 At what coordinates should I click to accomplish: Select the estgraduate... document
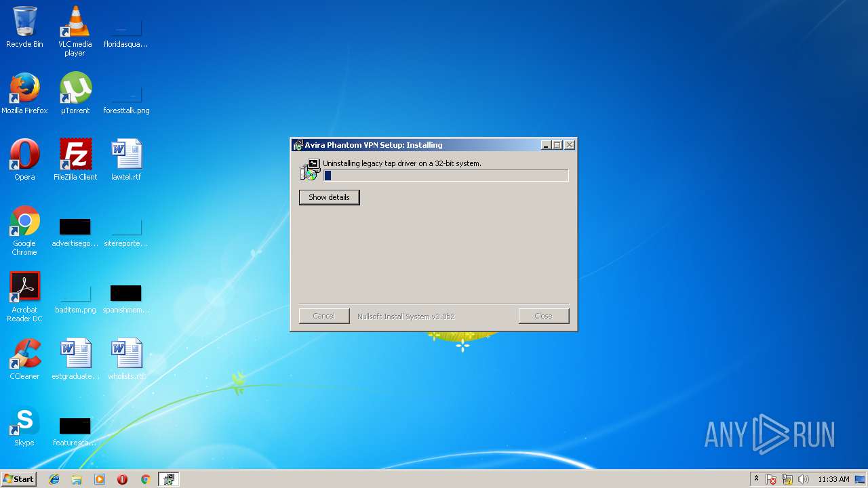coord(75,359)
